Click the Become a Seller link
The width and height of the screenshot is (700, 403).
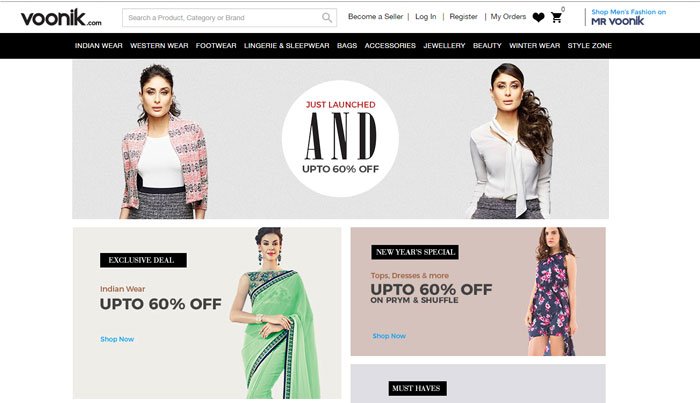tap(375, 17)
